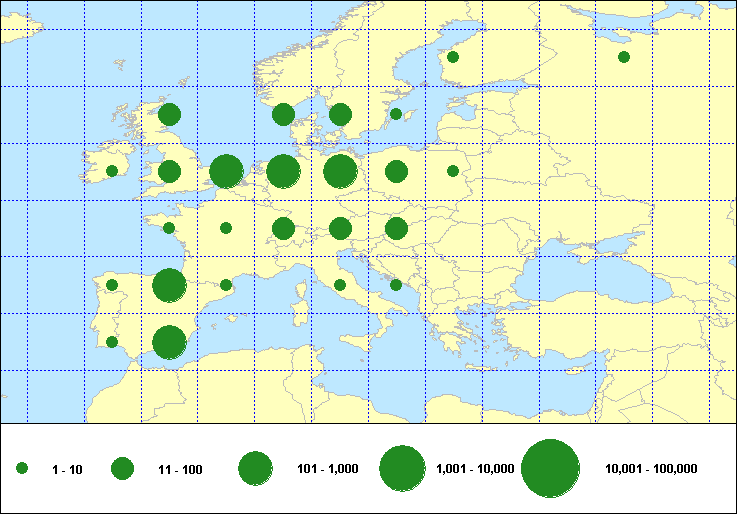Click the small dot over central Italy
This screenshot has width=737, height=514.
click(x=340, y=285)
